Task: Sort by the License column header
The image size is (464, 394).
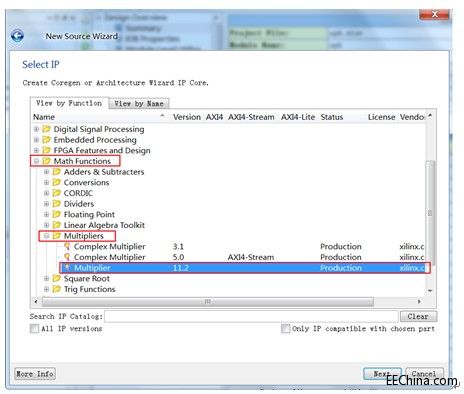Action: 381,117
